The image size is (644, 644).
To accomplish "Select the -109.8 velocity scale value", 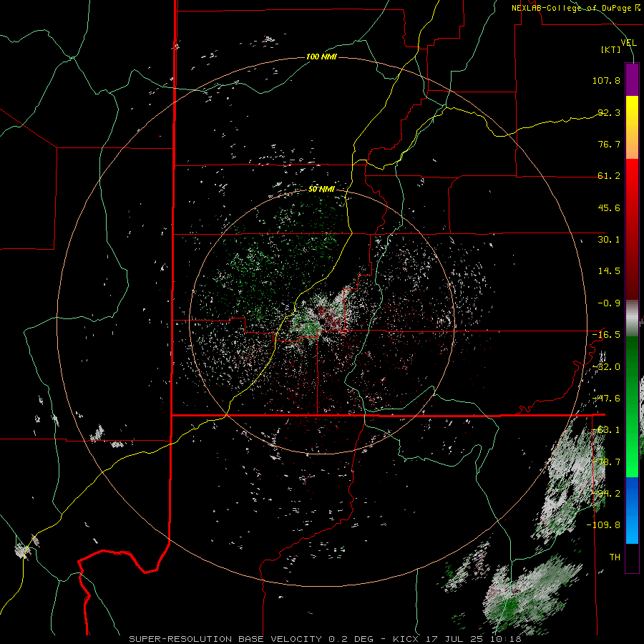I will [603, 525].
